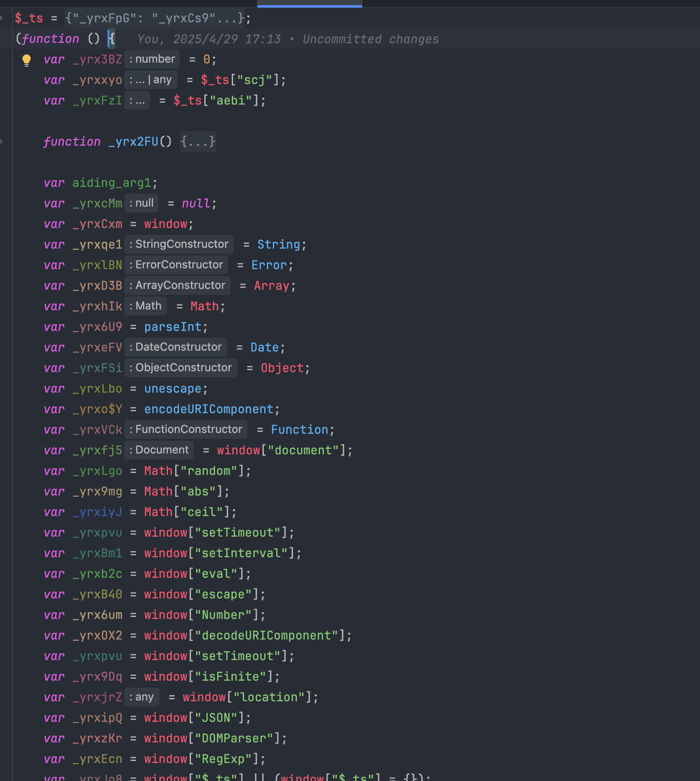The height and width of the screenshot is (781, 700).
Task: Click the ': null' hint after _yrxcMm
Action: (x=141, y=203)
